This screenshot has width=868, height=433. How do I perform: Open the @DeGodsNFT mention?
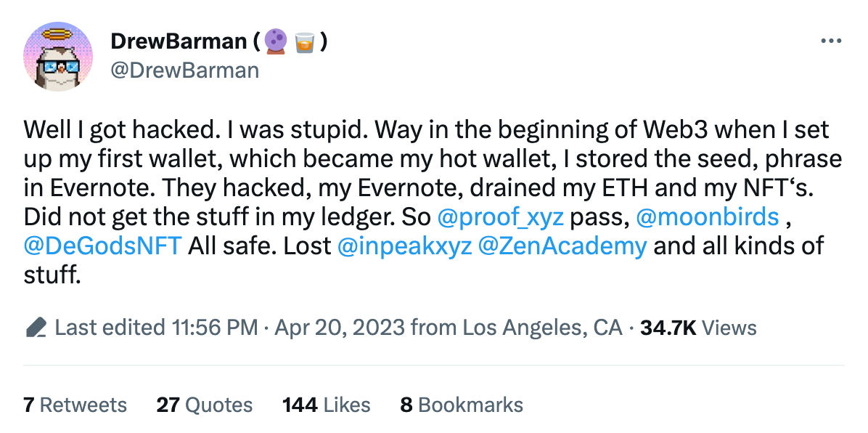point(102,246)
